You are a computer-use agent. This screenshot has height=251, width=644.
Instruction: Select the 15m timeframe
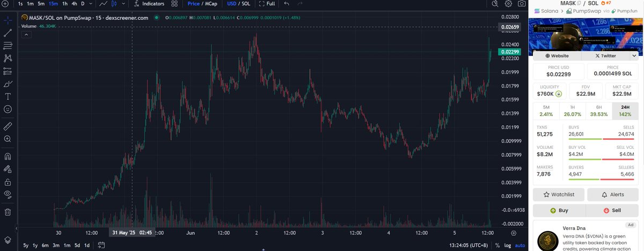pos(53,4)
